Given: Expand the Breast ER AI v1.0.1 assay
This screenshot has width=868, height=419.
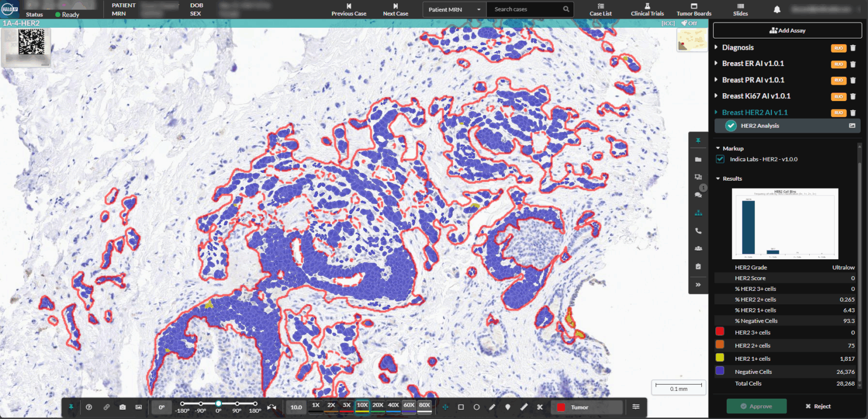Looking at the screenshot, I should [x=717, y=63].
